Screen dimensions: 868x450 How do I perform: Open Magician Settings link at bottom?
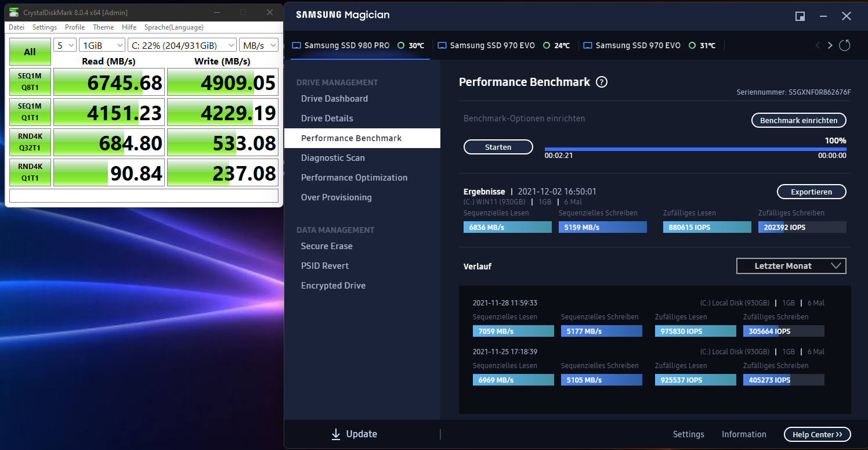point(689,434)
